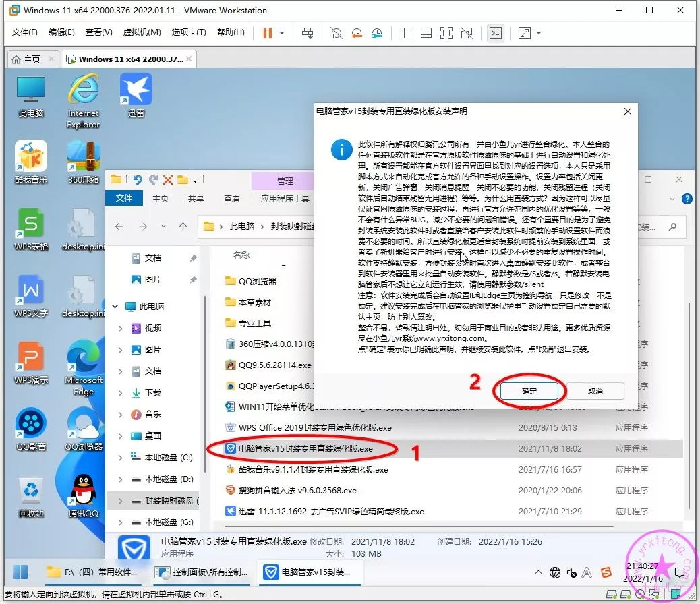Click the 取消 button in dialog
700x604 pixels.
click(595, 391)
